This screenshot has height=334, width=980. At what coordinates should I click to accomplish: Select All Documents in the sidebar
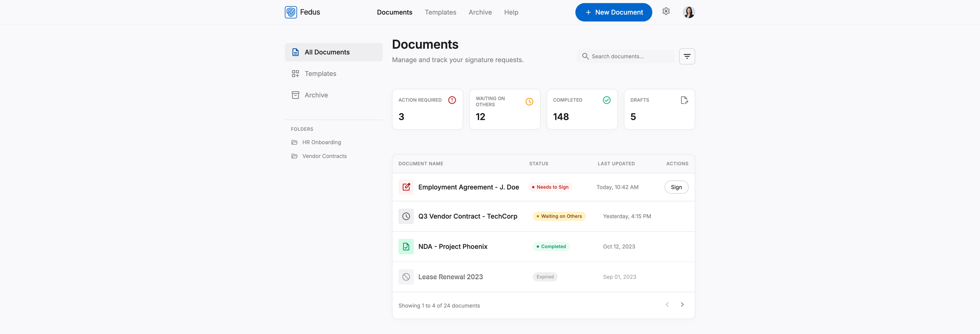(x=334, y=52)
